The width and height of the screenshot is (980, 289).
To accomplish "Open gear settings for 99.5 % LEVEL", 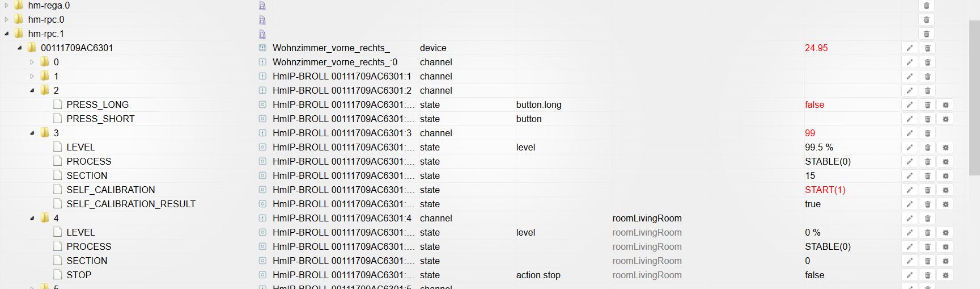I will 945,148.
